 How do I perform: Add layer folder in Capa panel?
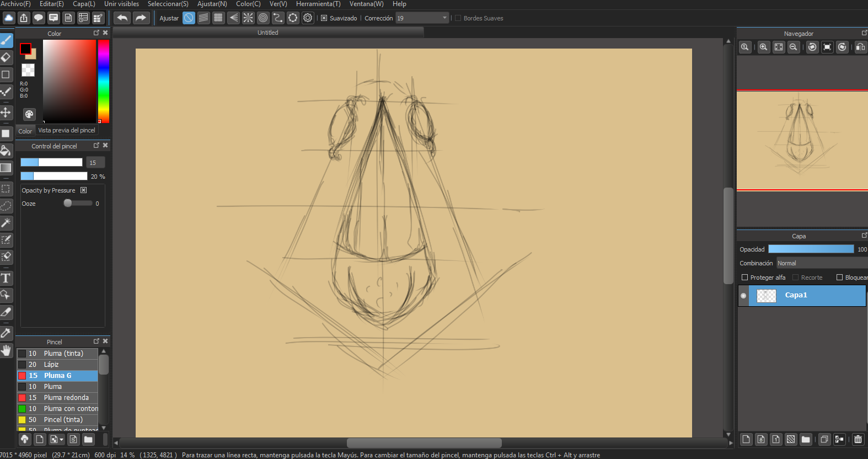[x=806, y=440]
